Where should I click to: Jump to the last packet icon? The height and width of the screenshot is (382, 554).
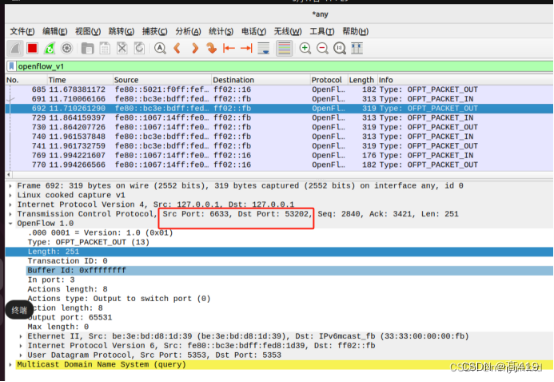point(246,48)
